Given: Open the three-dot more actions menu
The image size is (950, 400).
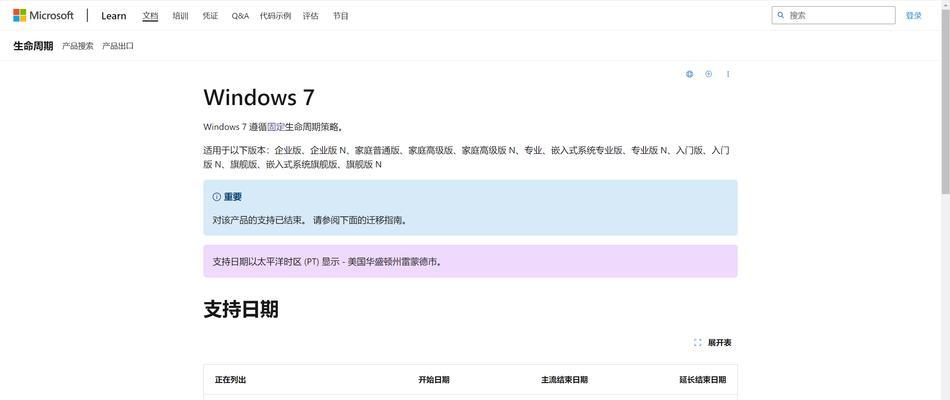Looking at the screenshot, I should click(x=728, y=74).
